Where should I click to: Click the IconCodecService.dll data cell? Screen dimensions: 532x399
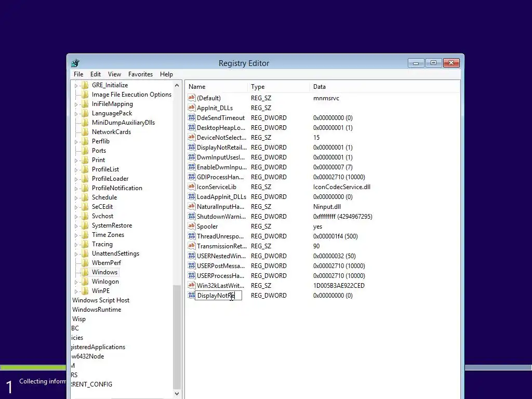[342, 187]
